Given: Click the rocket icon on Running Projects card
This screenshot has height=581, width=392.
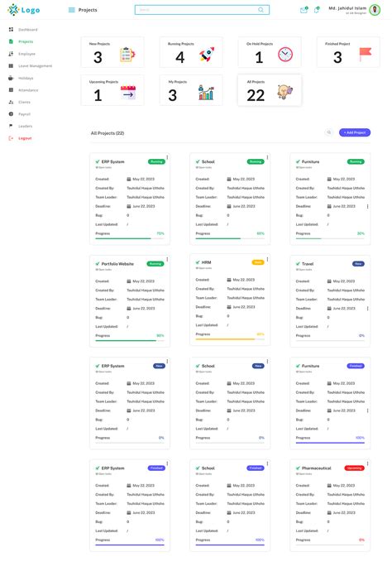Looking at the screenshot, I should (x=207, y=55).
